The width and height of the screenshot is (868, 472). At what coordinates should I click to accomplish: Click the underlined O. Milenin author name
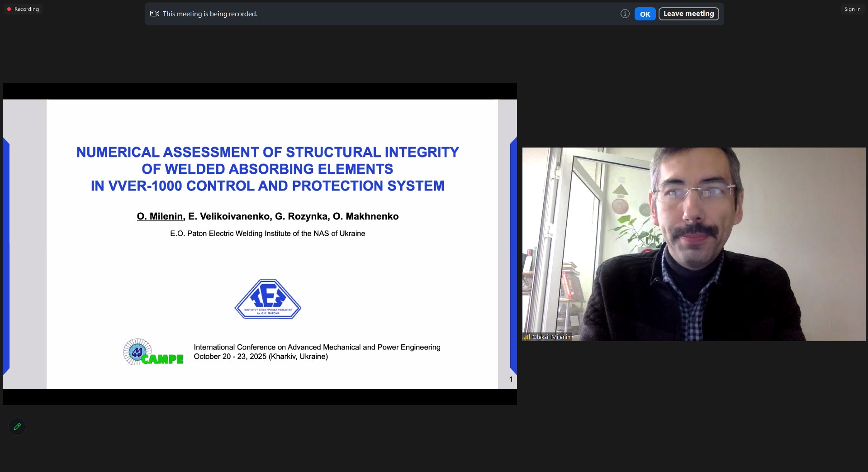coord(160,216)
